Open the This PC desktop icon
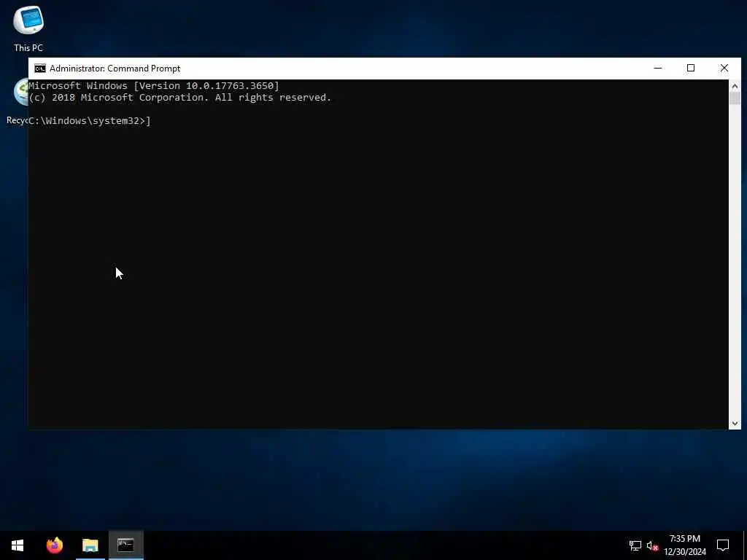This screenshot has height=560, width=747. [28, 28]
